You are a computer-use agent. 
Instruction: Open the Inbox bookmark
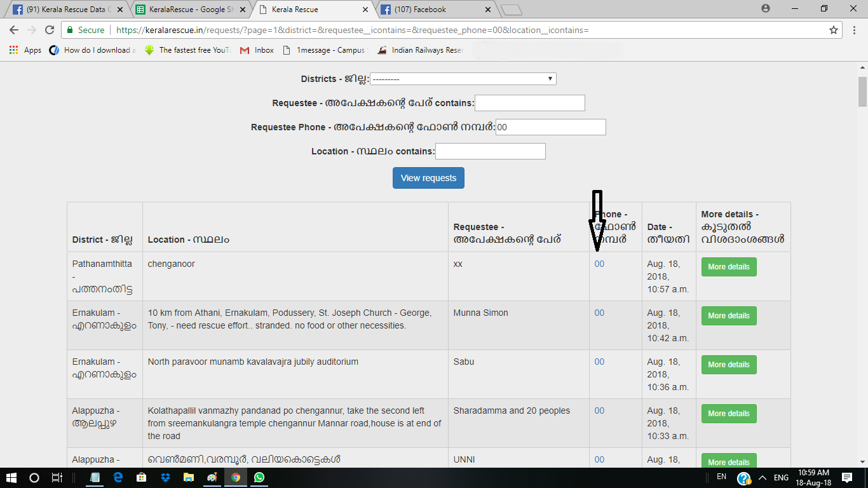click(257, 50)
